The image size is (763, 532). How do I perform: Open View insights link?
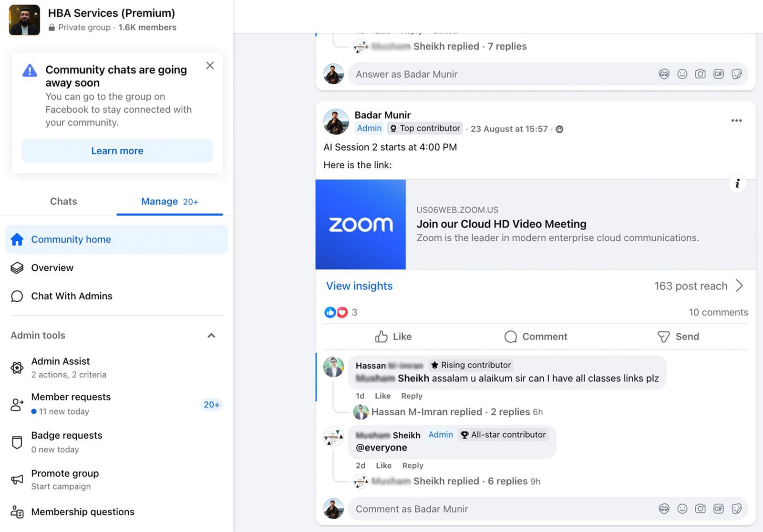tap(359, 286)
